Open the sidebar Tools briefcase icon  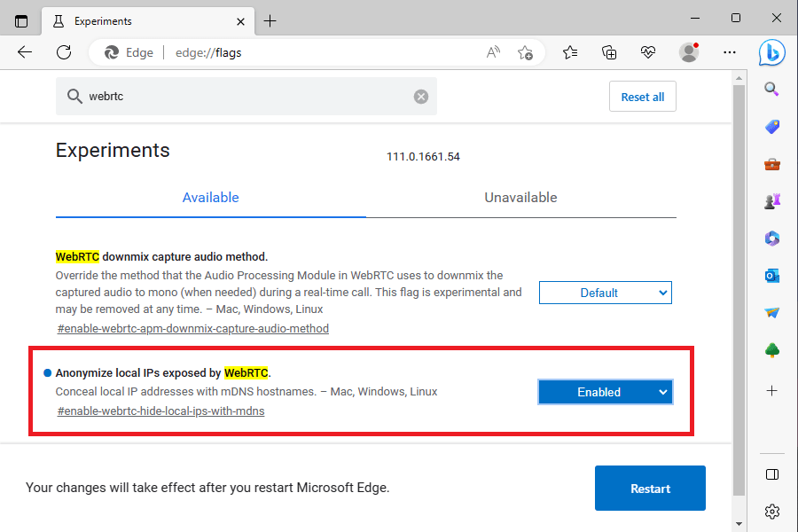(x=772, y=164)
